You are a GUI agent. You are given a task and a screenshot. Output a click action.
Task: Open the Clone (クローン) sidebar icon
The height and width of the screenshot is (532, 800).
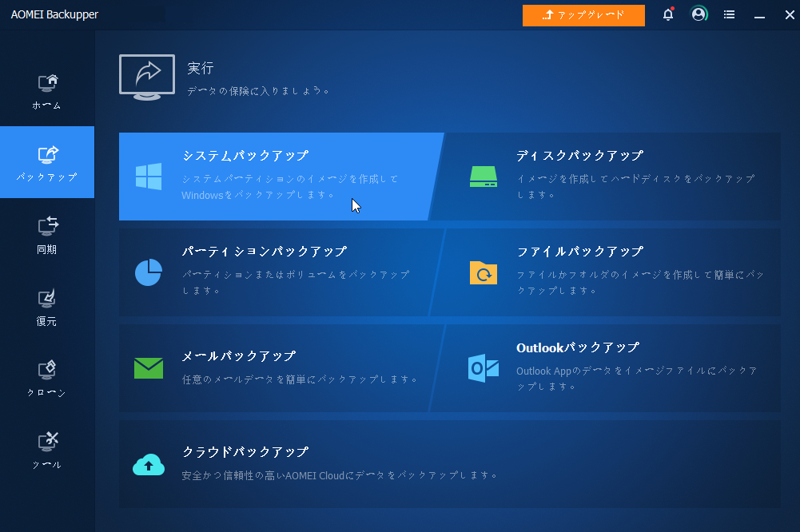click(x=47, y=371)
